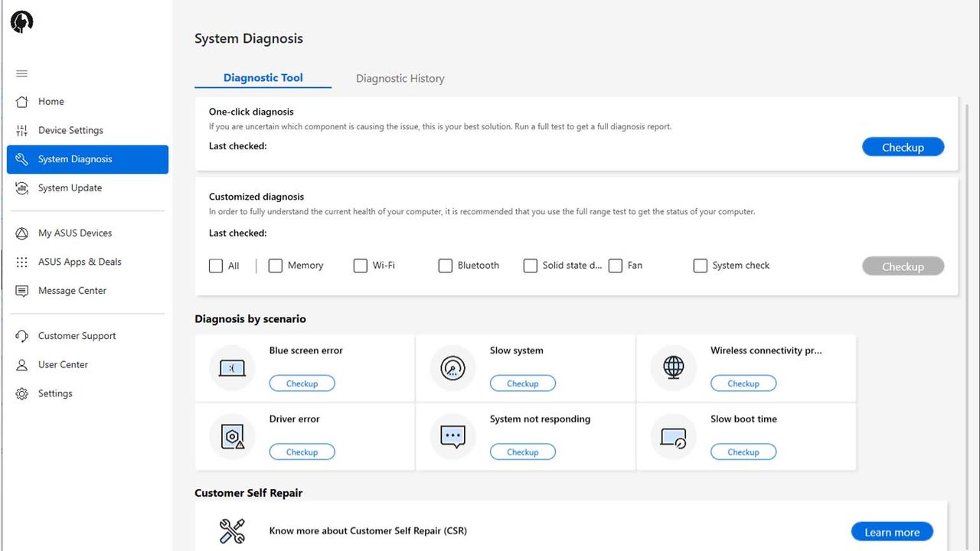Screen dimensions: 980x551
Task: Tick the Wi-Fi checkbox
Action: [360, 266]
